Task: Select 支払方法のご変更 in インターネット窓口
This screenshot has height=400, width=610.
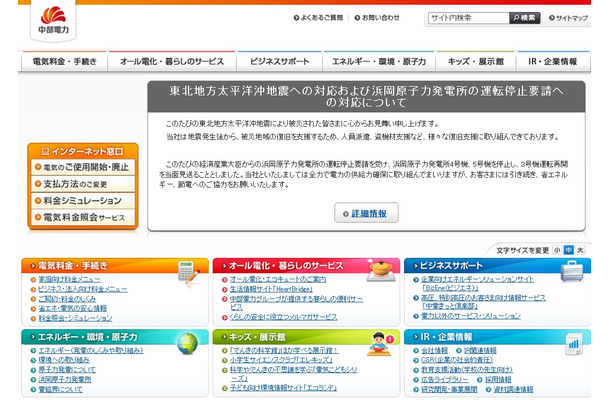Action: [83, 184]
